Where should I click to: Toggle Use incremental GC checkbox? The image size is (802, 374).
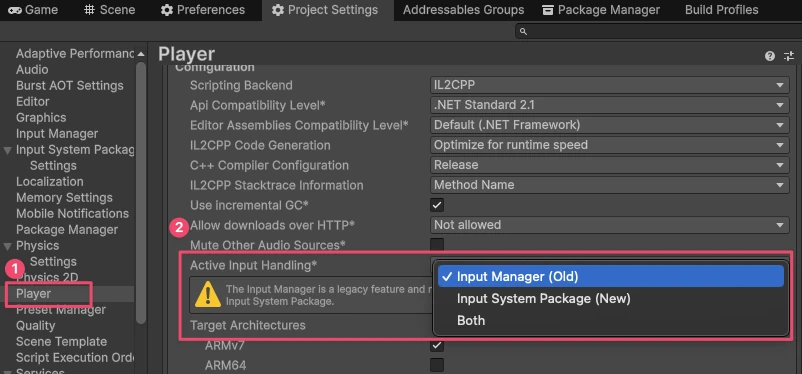(x=437, y=205)
